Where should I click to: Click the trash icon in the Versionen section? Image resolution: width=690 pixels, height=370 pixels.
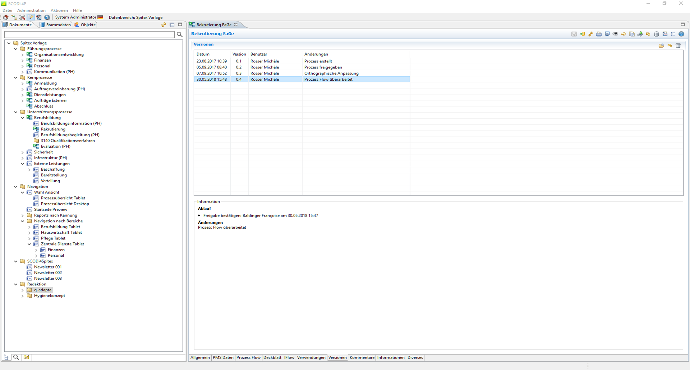pyautogui.click(x=678, y=45)
